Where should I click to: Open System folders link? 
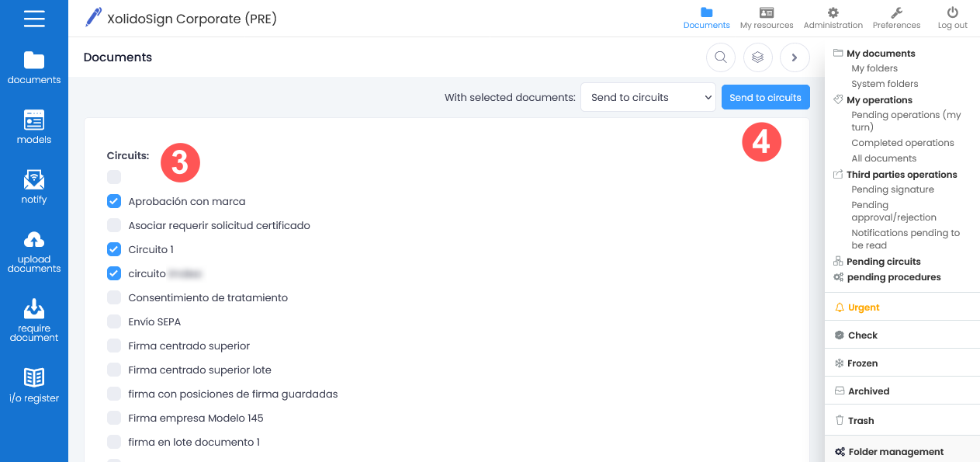click(x=885, y=84)
